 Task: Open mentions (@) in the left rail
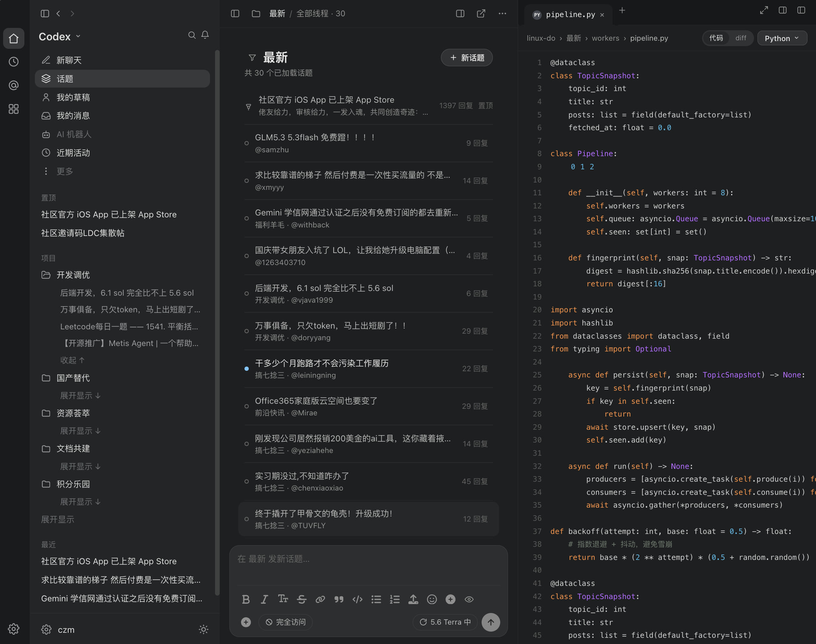point(14,85)
